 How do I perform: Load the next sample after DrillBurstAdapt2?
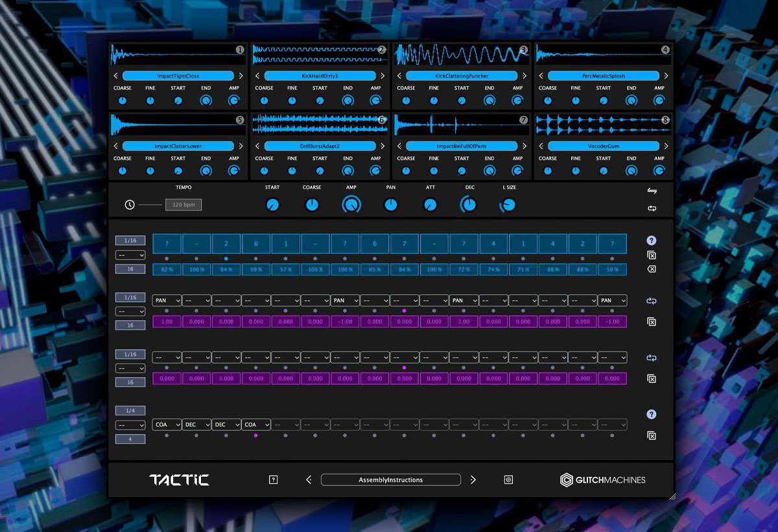pos(383,146)
